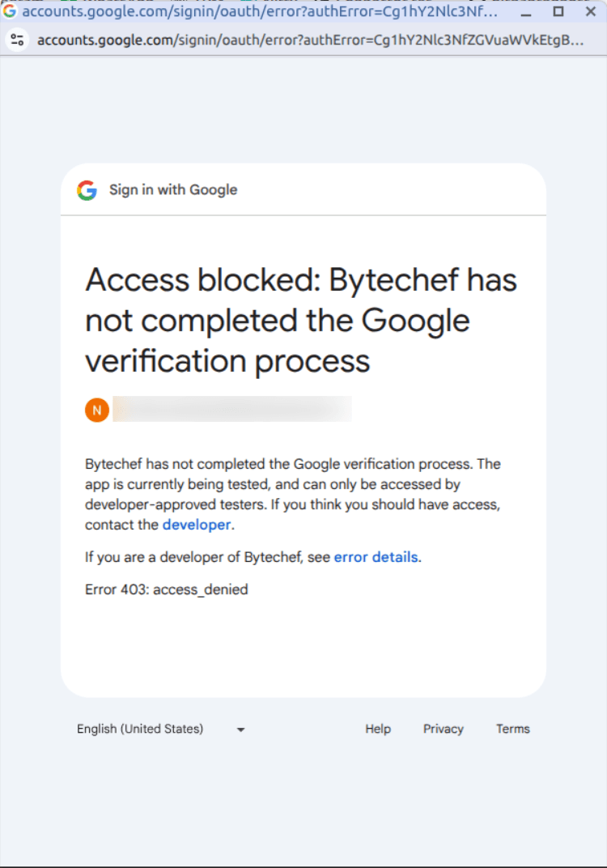This screenshot has width=607, height=868.
Task: Select the blurred account email next to the avatar
Action: pos(231,410)
